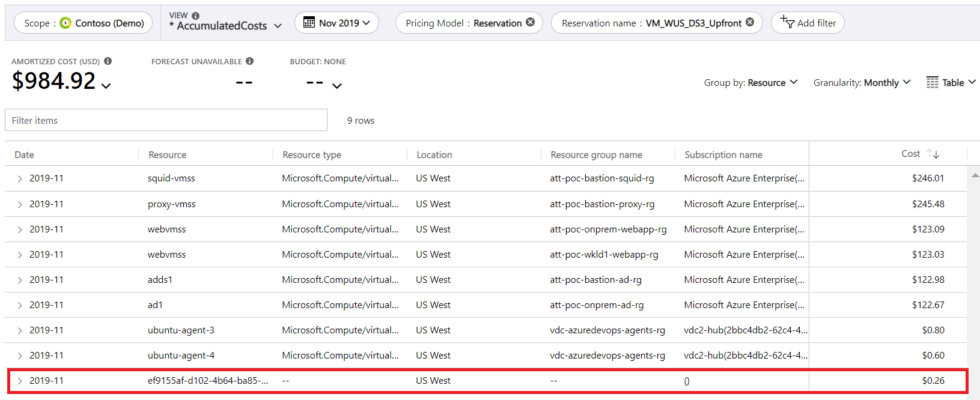Remove the Reservation name filter
Screen dimensions: 980x400
750,22
